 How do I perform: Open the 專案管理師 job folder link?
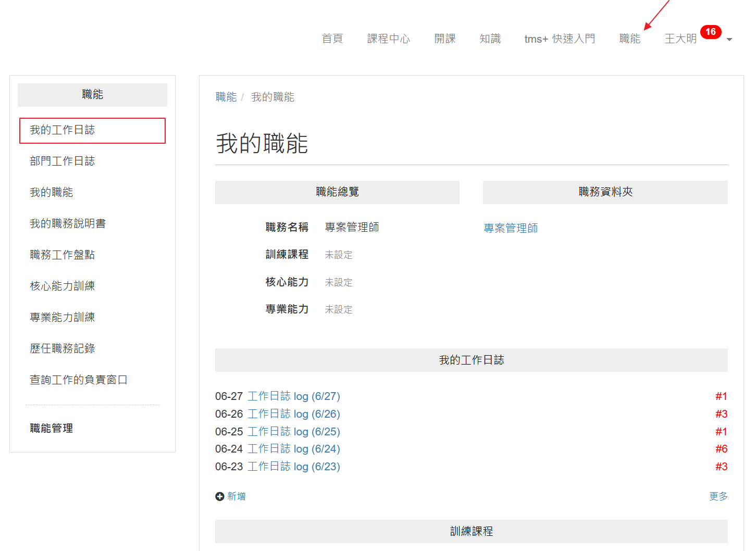(x=511, y=228)
